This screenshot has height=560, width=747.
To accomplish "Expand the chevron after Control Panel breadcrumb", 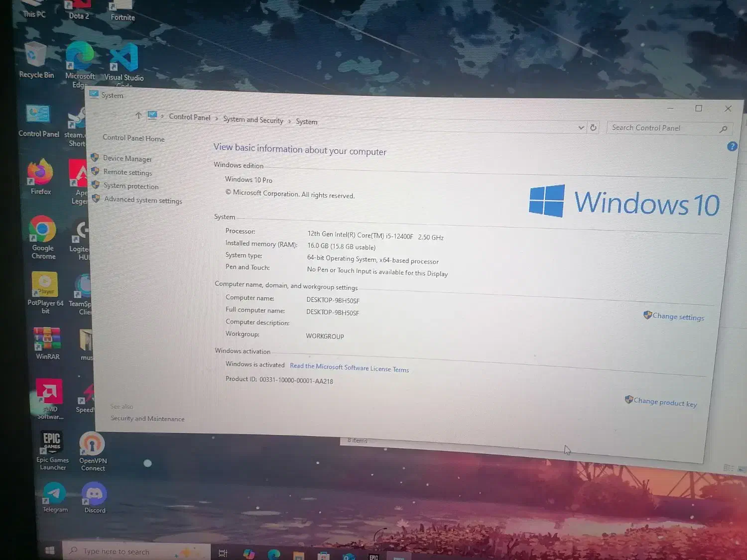I will (217, 118).
